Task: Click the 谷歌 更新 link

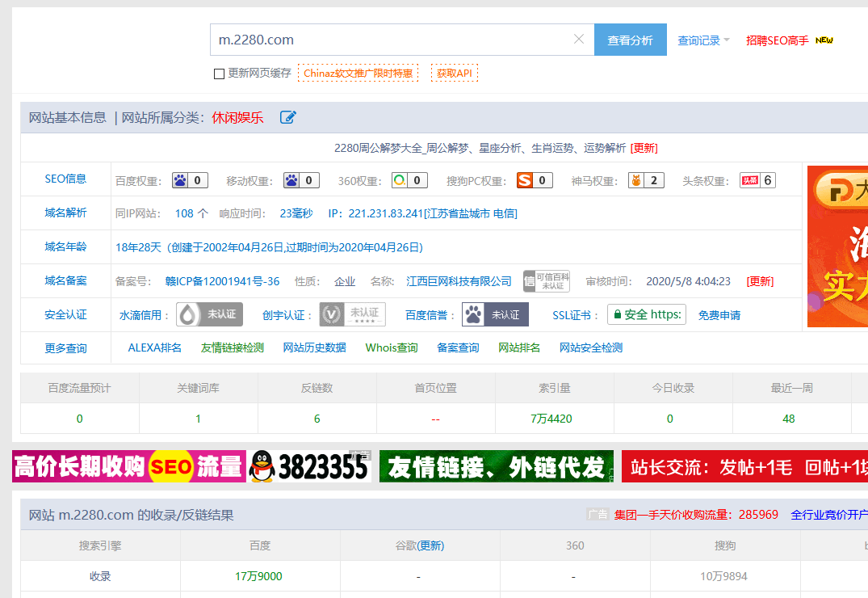Action: click(430, 545)
